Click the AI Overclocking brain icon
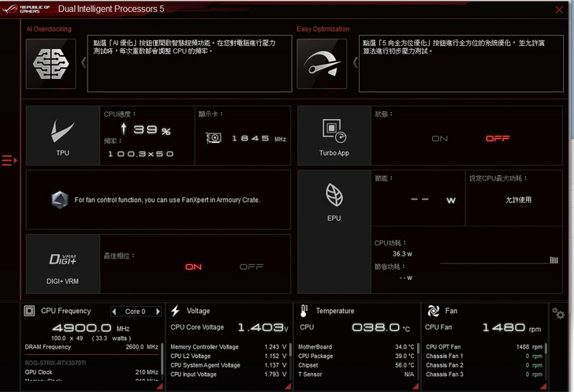The height and width of the screenshot is (392, 574). (51, 62)
